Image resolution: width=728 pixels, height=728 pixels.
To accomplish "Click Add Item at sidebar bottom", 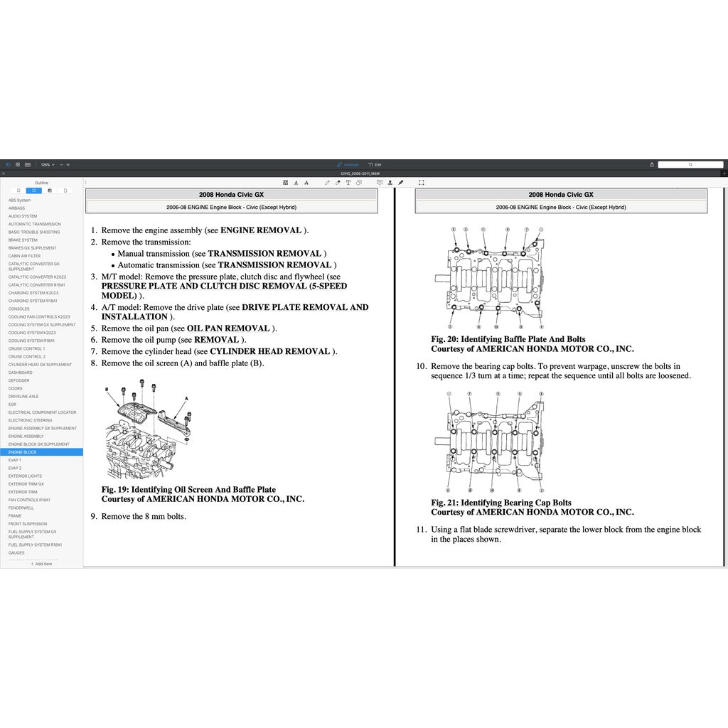I will pos(41,563).
